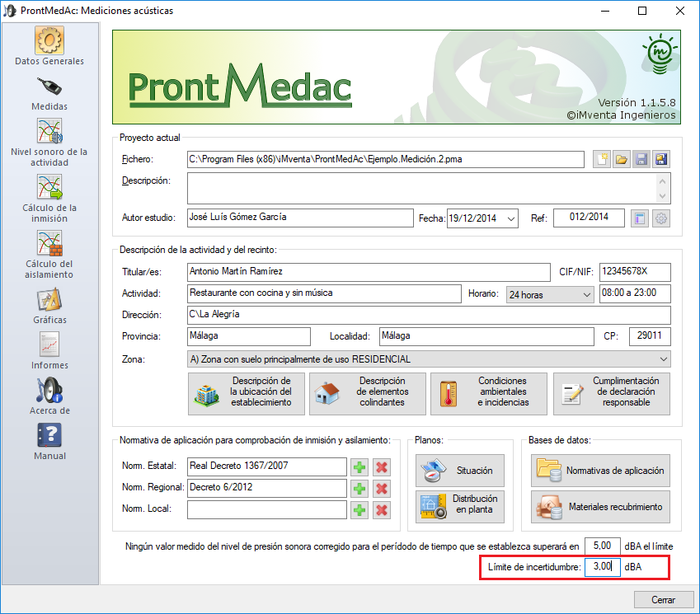Click the 5,00 dBA limit field
The height and width of the screenshot is (614, 700).
(x=602, y=546)
